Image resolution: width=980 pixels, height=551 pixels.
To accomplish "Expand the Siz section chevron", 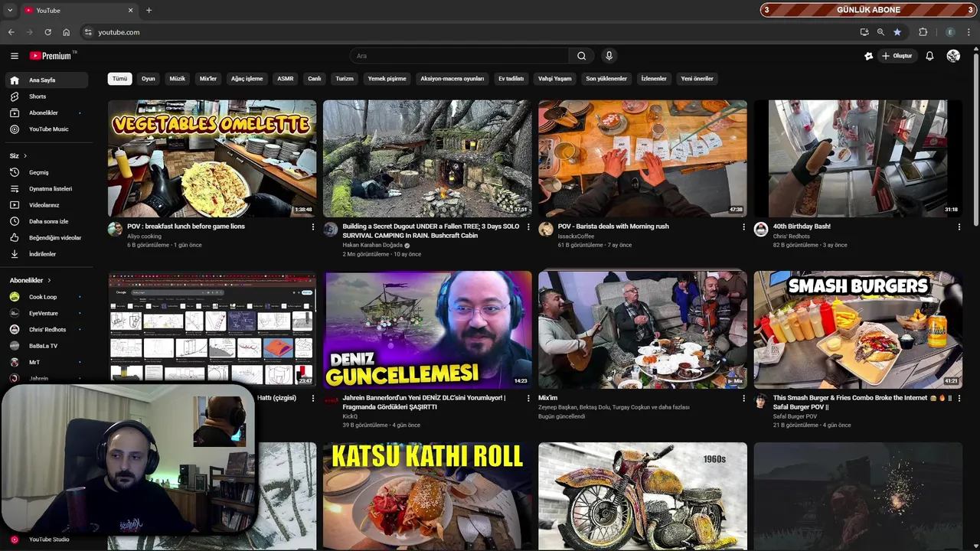I will pos(24,156).
